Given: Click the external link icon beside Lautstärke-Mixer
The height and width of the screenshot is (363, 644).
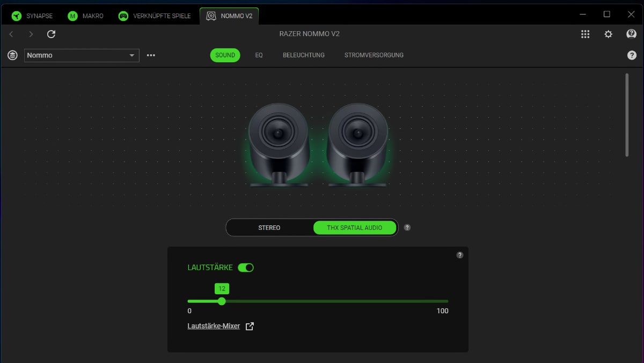Looking at the screenshot, I should coord(250,326).
